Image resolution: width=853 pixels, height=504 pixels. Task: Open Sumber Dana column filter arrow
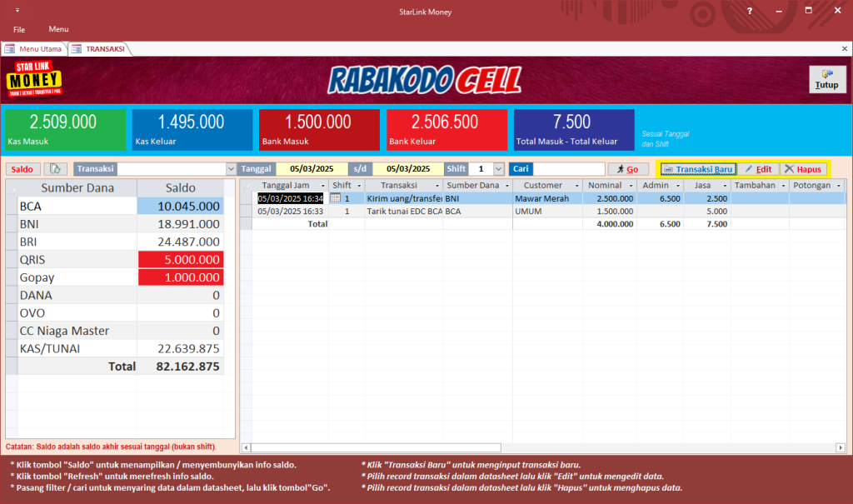(x=507, y=186)
